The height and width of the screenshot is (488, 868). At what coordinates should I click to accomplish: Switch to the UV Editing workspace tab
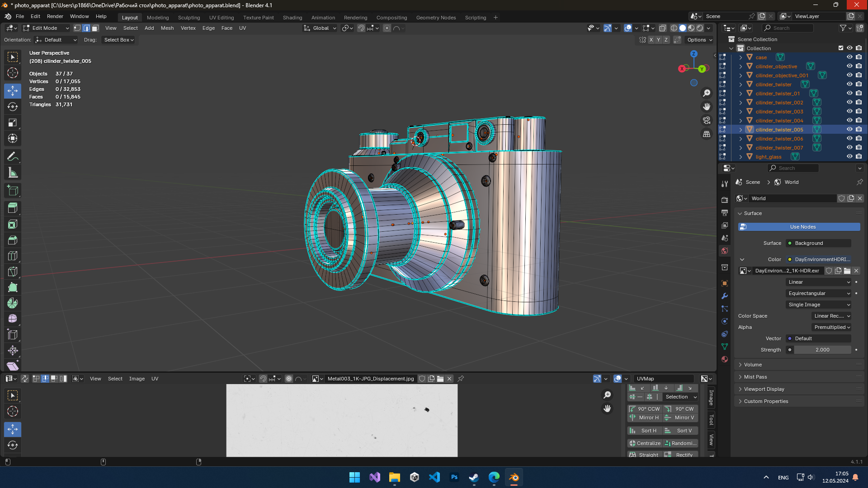point(222,18)
